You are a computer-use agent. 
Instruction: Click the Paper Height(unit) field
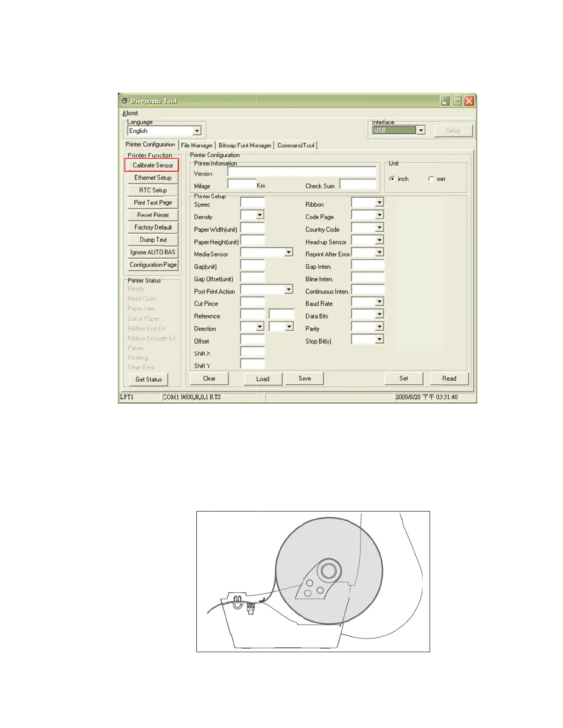[252, 240]
